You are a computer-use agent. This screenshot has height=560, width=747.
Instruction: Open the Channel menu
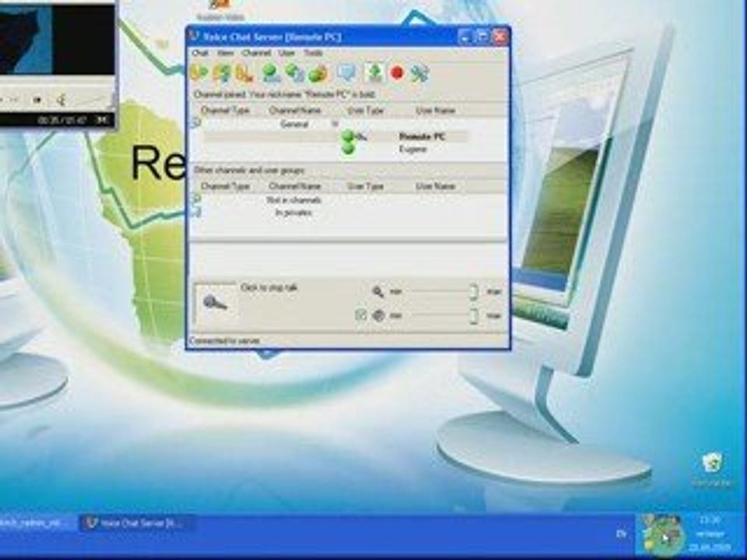(256, 53)
